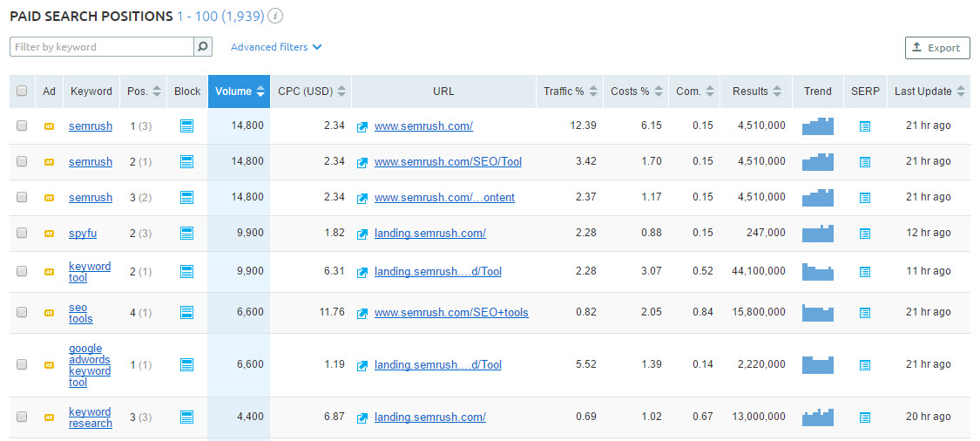Click the Ad badge icon in keyword tool row
980x441 pixels.
coord(49,272)
